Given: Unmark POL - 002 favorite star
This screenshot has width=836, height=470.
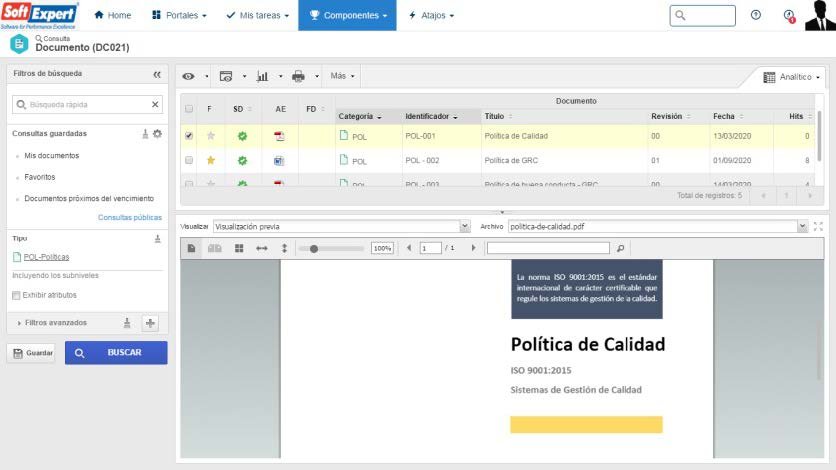Looking at the screenshot, I should 211,160.
